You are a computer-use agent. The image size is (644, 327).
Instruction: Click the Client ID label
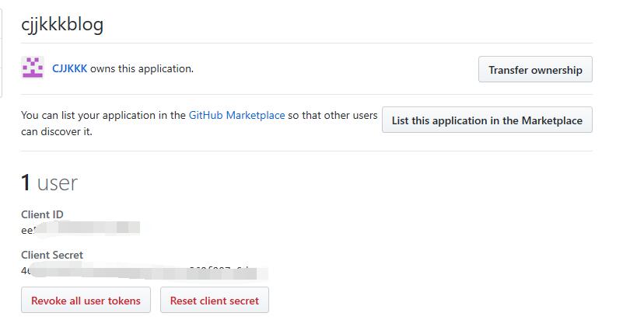pos(42,214)
